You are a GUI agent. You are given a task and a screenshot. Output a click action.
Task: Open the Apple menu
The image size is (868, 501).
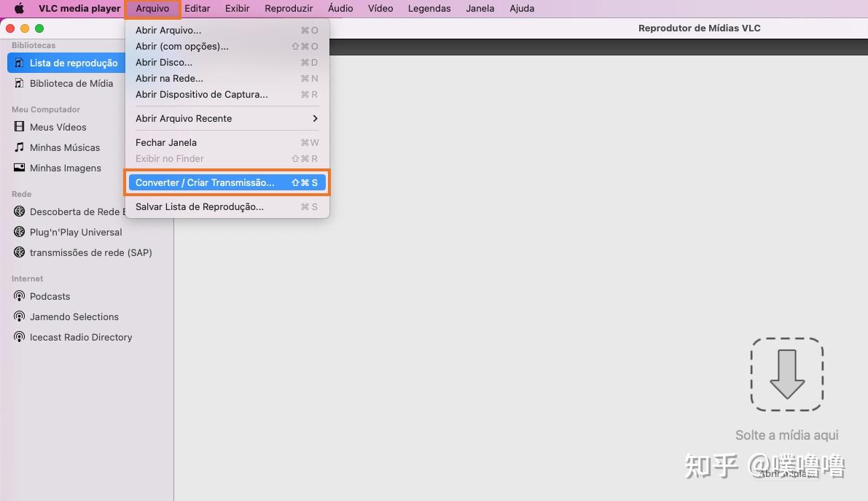[x=19, y=8]
